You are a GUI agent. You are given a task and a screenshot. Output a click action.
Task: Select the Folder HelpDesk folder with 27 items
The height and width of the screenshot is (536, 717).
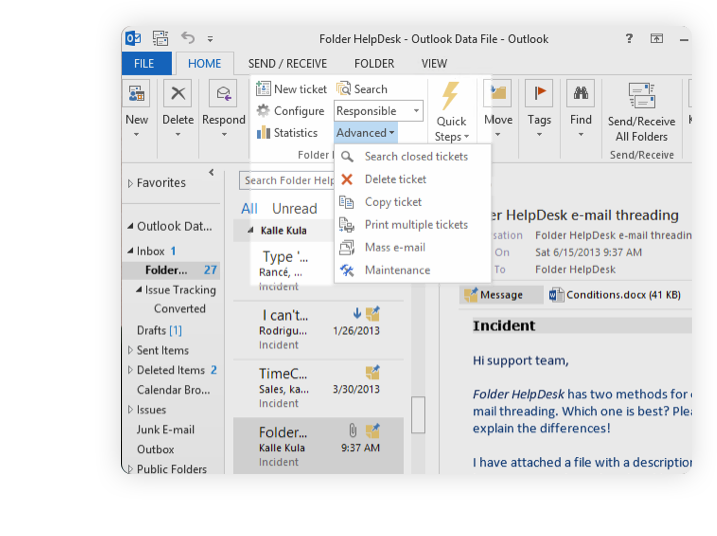tap(172, 270)
